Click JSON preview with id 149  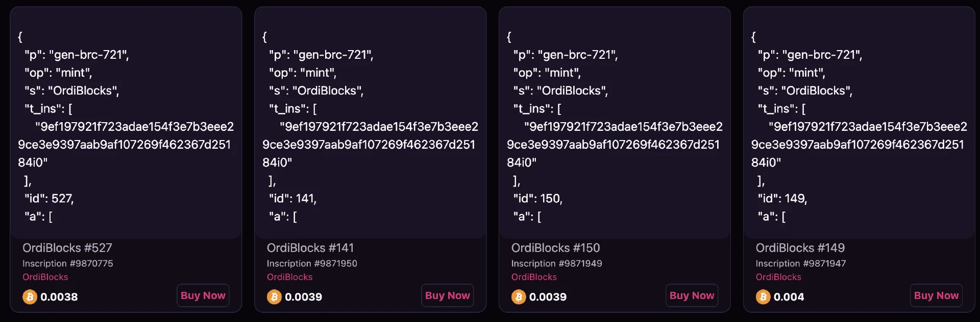859,123
